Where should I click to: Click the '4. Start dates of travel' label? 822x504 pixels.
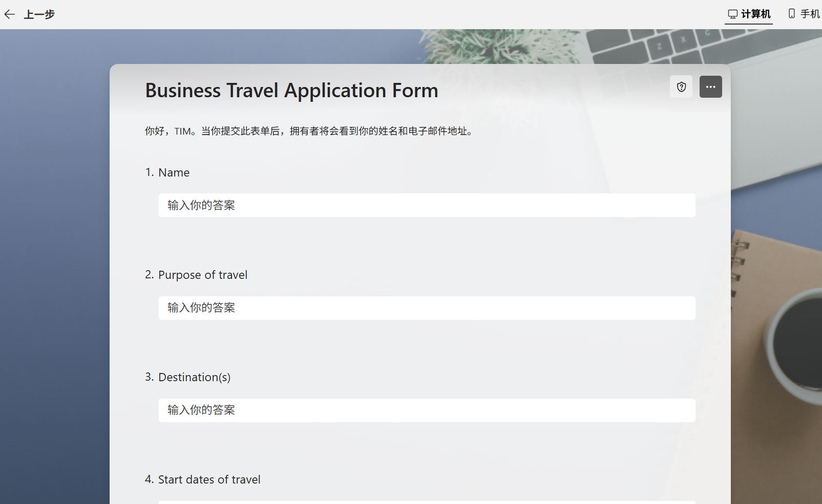pos(203,479)
